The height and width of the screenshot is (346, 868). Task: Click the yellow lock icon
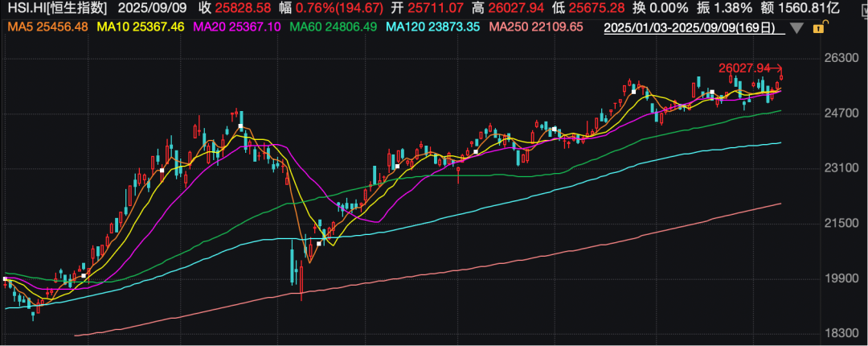coord(818,28)
